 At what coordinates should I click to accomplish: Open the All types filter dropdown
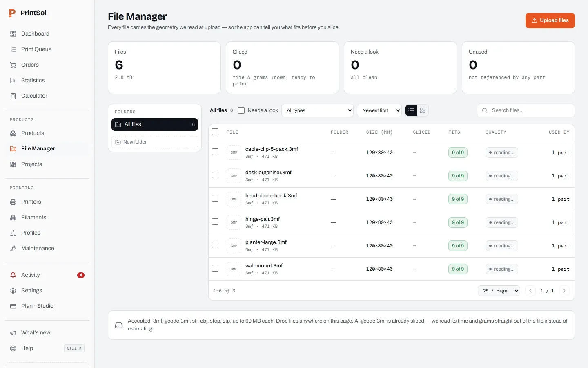(317, 110)
